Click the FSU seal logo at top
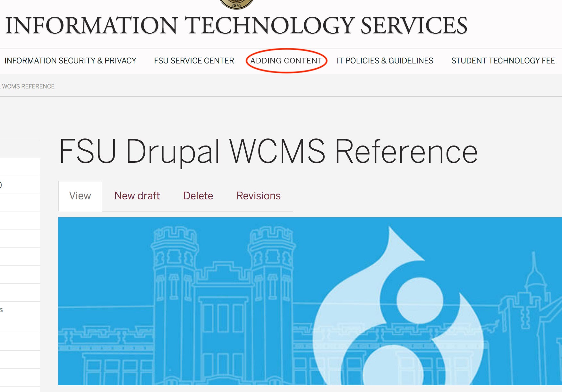The height and width of the screenshot is (392, 562). click(237, 4)
